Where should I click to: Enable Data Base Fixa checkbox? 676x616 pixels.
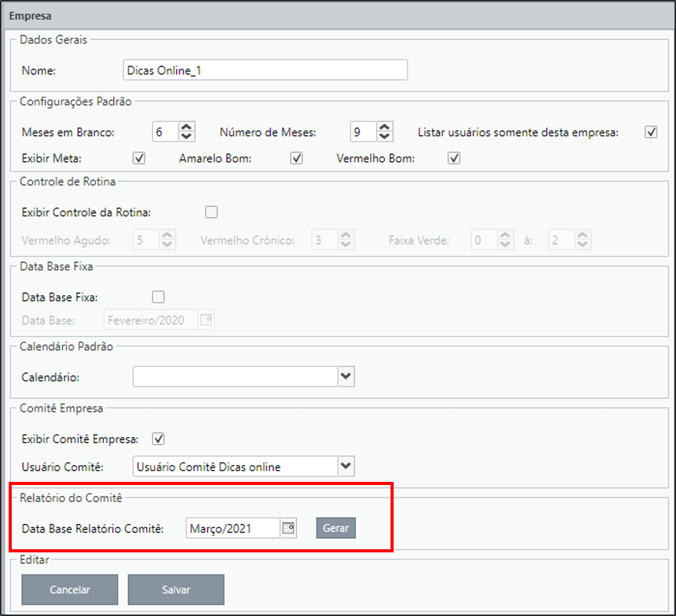(158, 297)
